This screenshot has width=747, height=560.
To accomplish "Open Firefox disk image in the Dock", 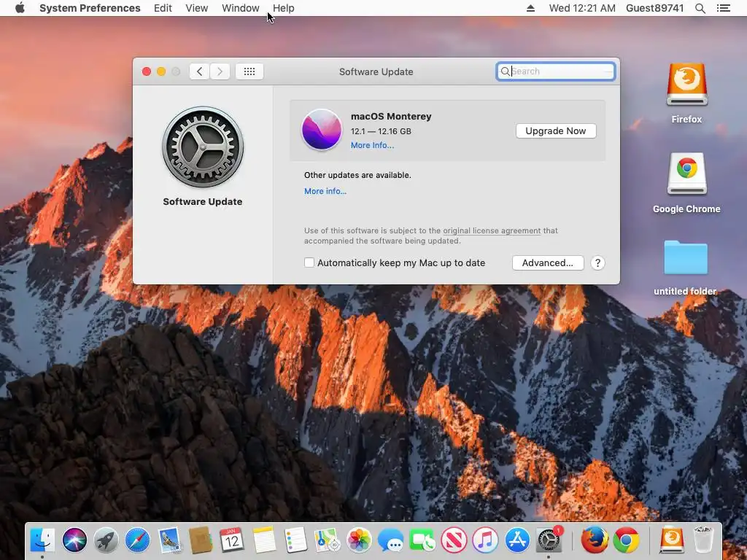I will tap(671, 540).
